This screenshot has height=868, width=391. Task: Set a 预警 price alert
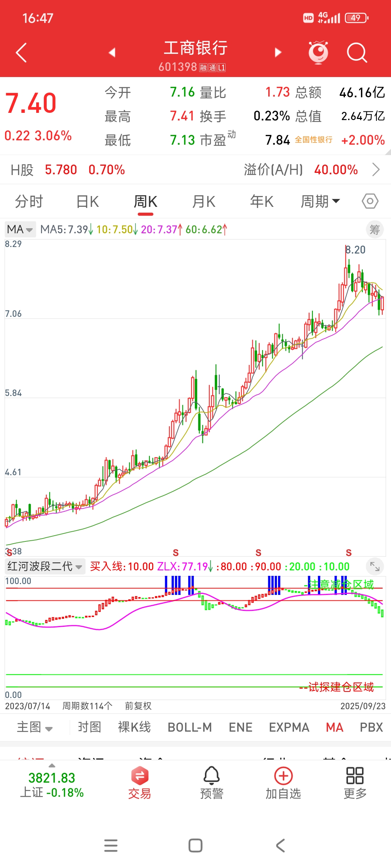click(212, 783)
